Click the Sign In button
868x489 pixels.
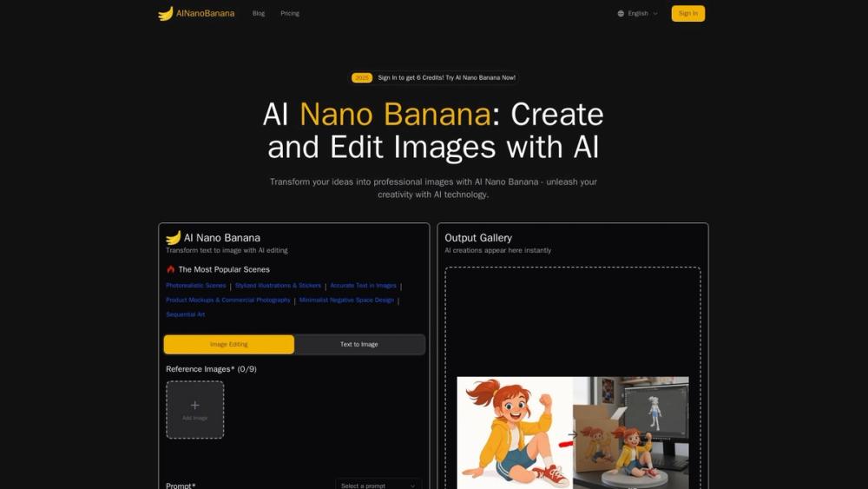(688, 13)
